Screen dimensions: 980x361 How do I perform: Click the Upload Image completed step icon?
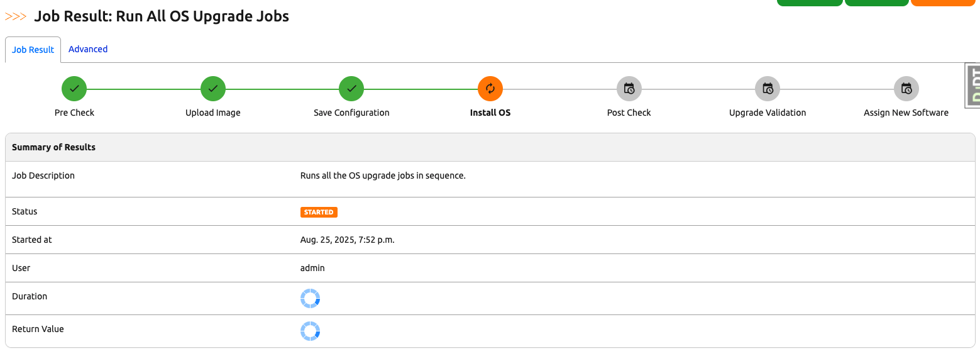pos(213,89)
